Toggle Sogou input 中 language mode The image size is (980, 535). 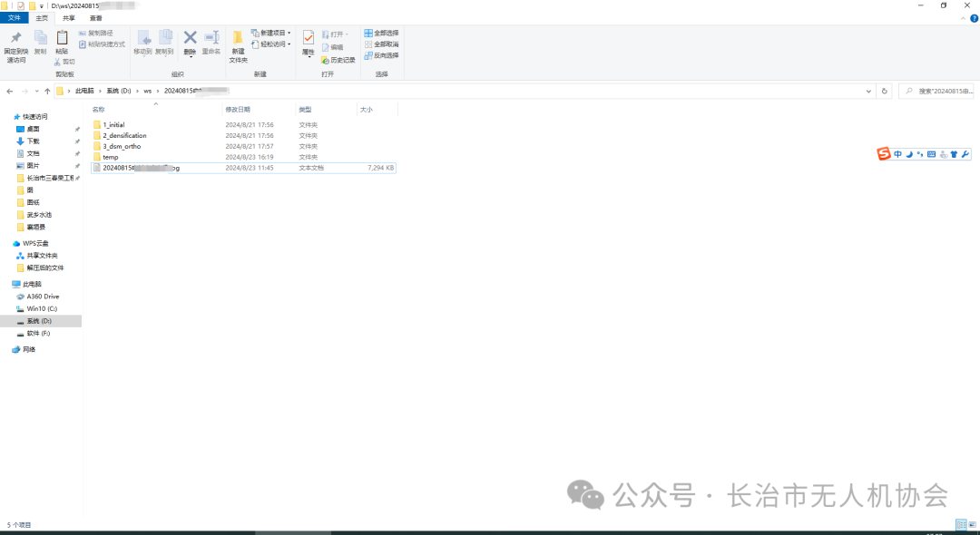(897, 154)
